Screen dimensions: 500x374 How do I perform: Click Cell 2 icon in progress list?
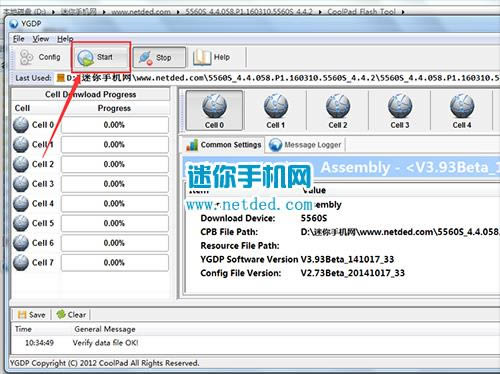point(21,164)
